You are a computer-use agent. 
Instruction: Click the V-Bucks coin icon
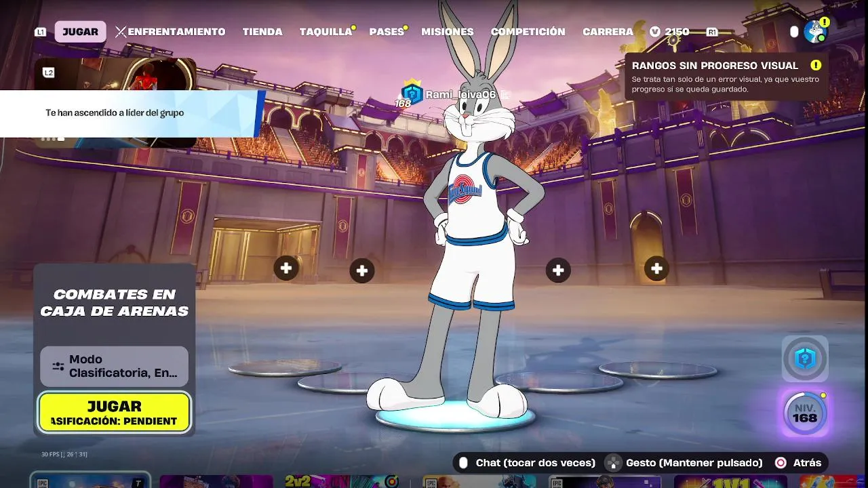[654, 32]
